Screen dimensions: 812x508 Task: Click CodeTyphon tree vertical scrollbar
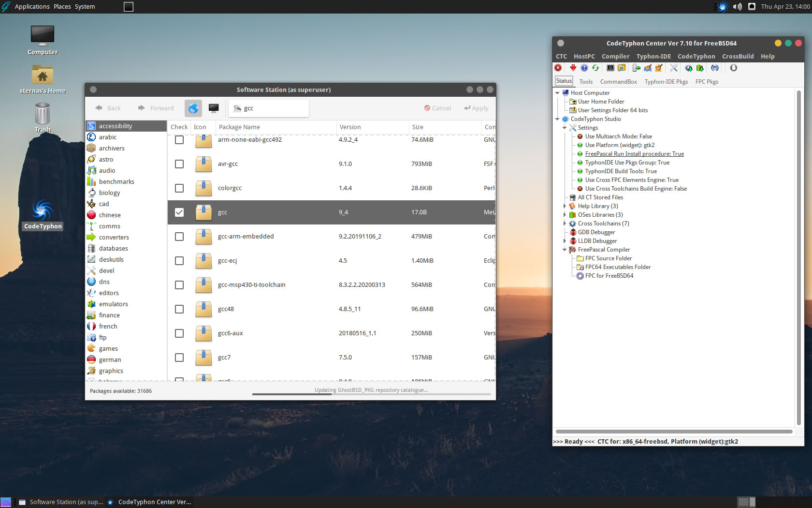[x=799, y=257]
